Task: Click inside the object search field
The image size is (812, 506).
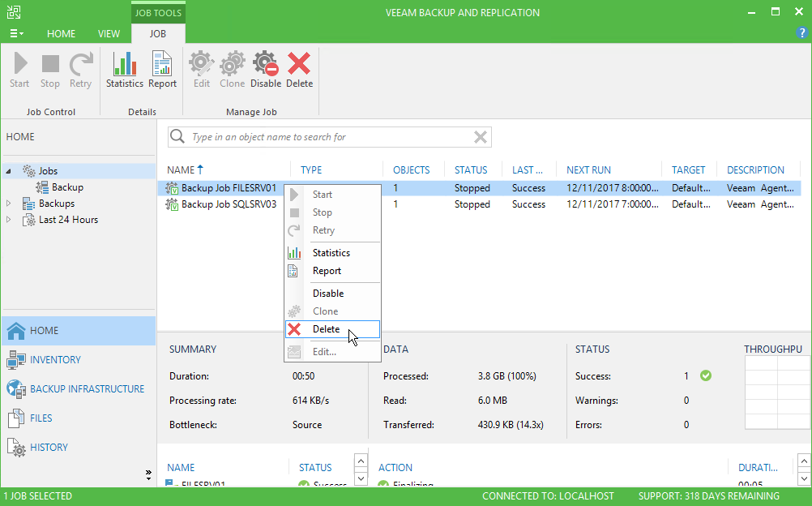Action: 329,137
